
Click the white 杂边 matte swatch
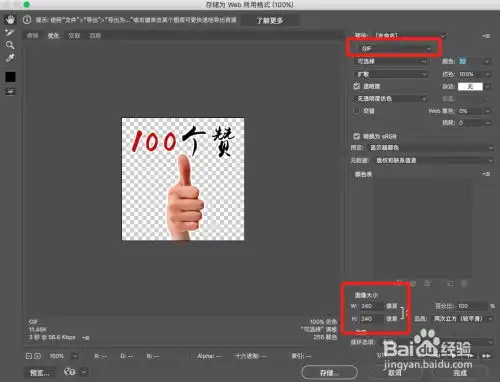tap(470, 86)
